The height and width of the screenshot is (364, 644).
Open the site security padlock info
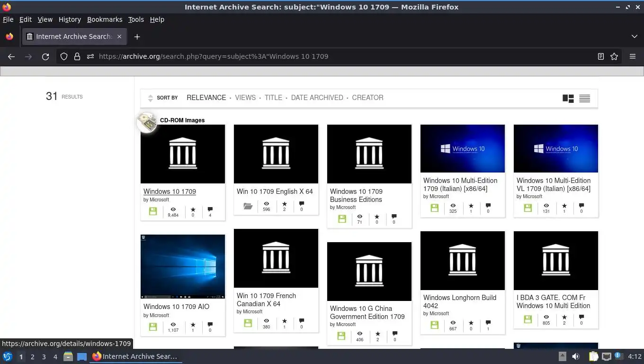pos(77,56)
